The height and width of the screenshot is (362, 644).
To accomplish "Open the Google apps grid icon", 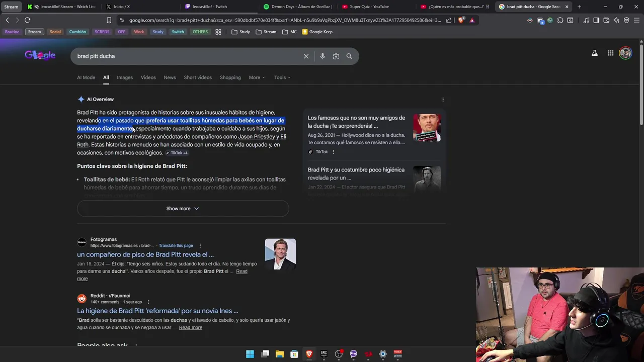I will click(610, 53).
